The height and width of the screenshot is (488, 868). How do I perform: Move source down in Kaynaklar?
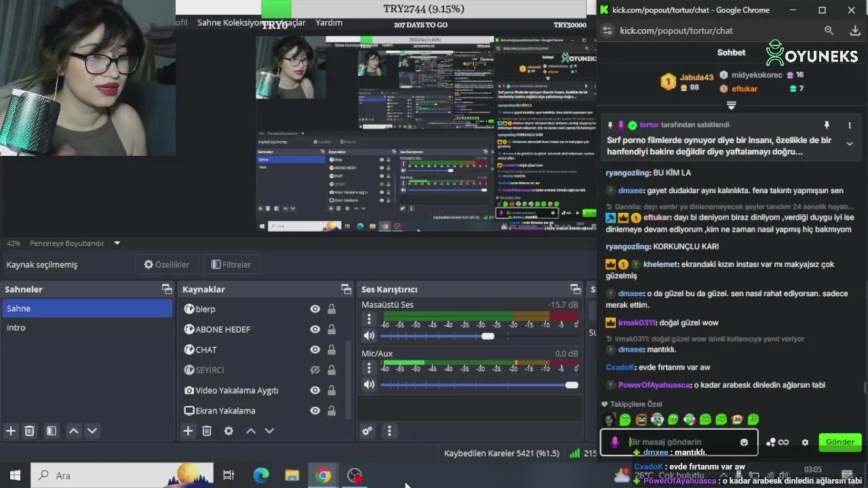[x=269, y=430]
